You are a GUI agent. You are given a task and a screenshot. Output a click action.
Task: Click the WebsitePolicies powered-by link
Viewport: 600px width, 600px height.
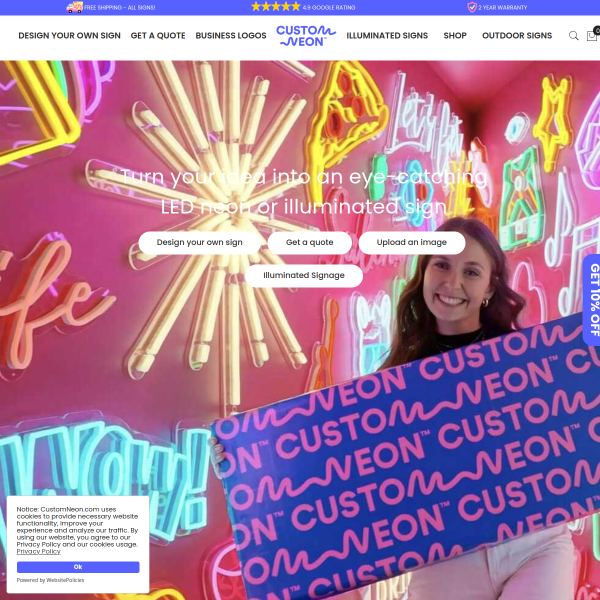point(65,580)
